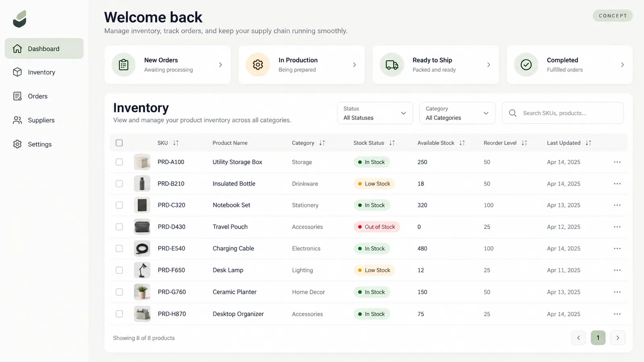Click the New Orders clipboard icon
This screenshot has width=644, height=362.
[124, 65]
